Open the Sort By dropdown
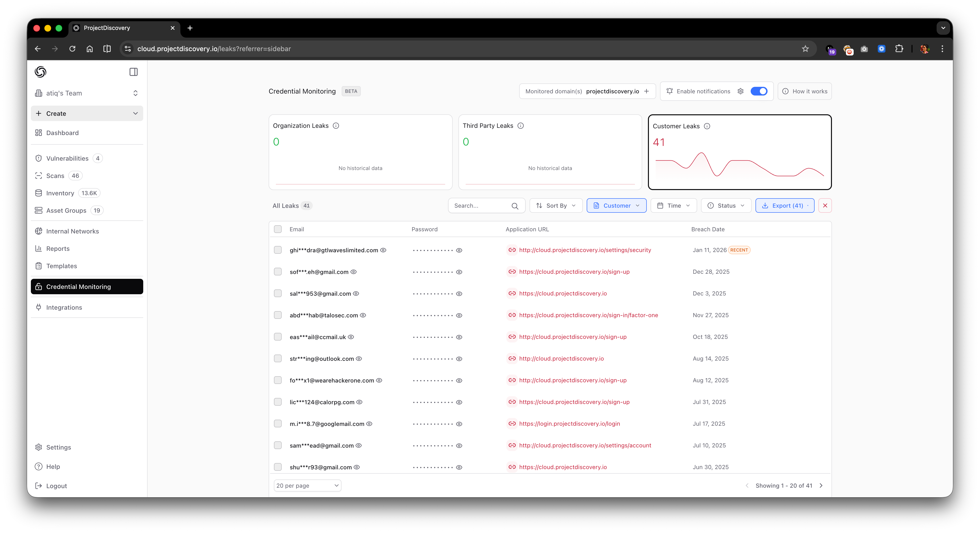The height and width of the screenshot is (533, 980). point(556,206)
